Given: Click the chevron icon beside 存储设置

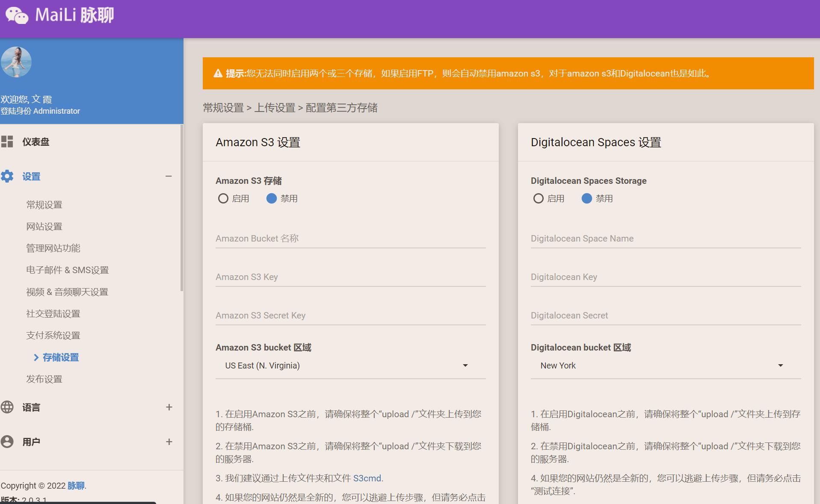Looking at the screenshot, I should click(36, 357).
